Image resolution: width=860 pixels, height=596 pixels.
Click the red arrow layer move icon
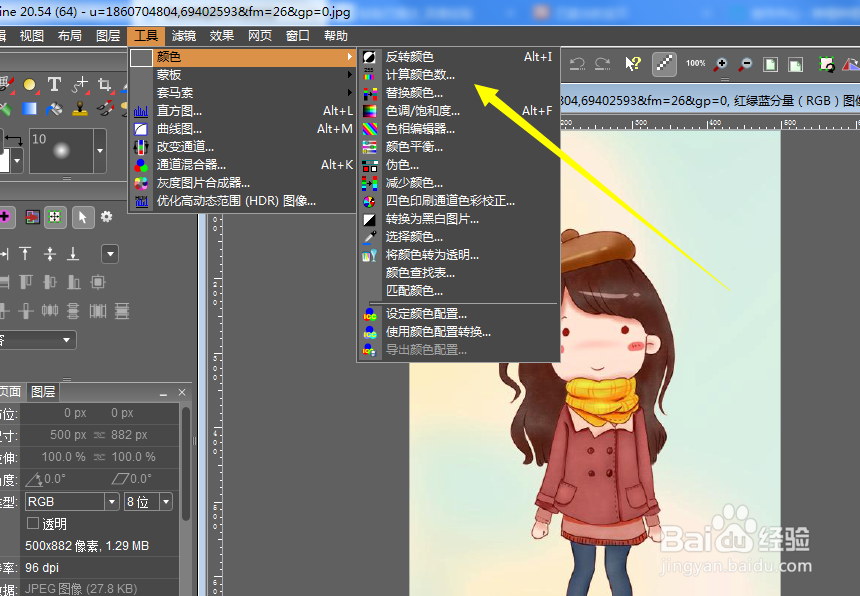(32, 217)
